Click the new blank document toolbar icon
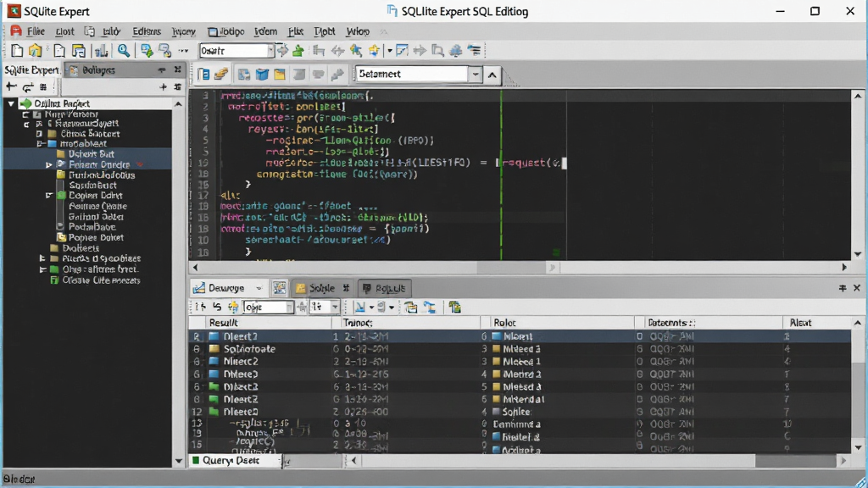This screenshot has width=868, height=488. click(x=17, y=51)
